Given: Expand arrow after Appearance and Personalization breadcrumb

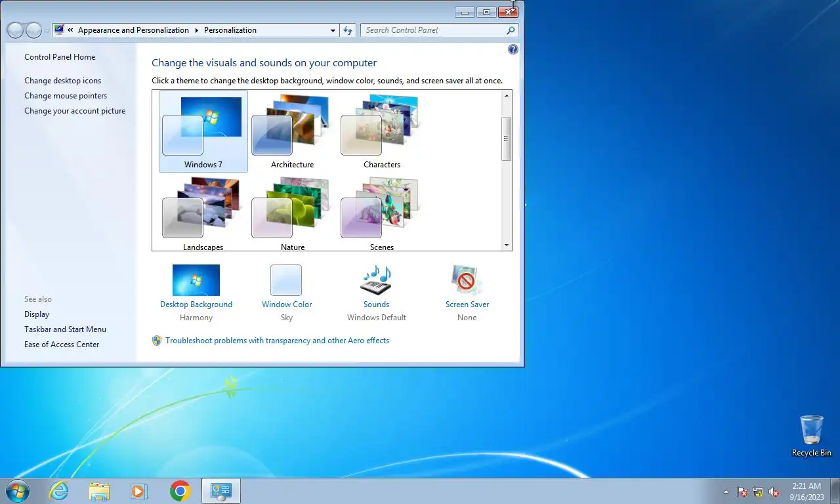Looking at the screenshot, I should 196,30.
